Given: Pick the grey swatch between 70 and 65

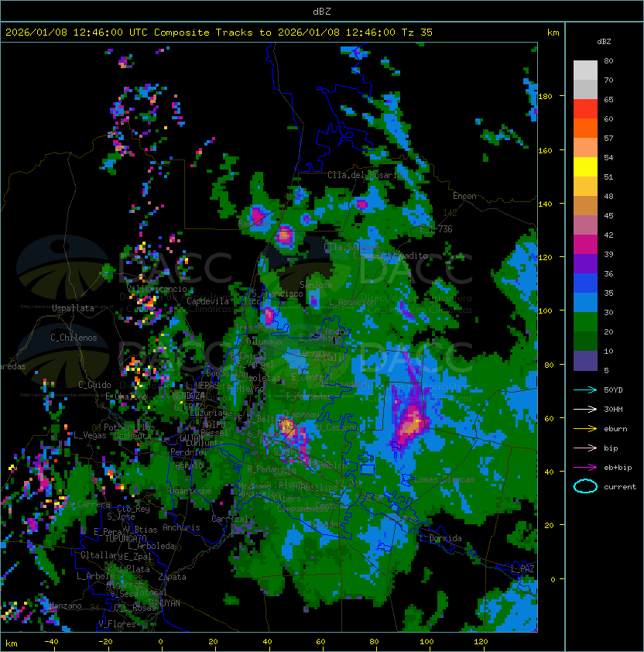Looking at the screenshot, I should tap(585, 89).
